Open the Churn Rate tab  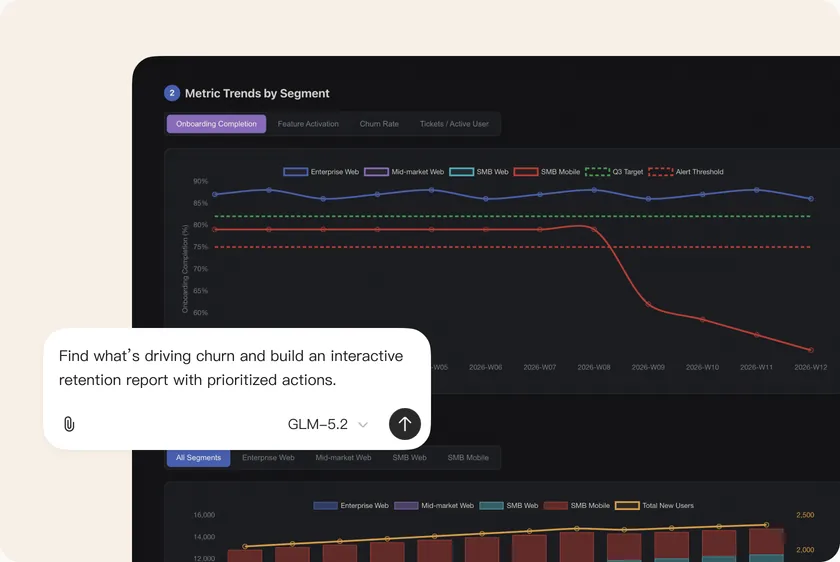point(379,124)
